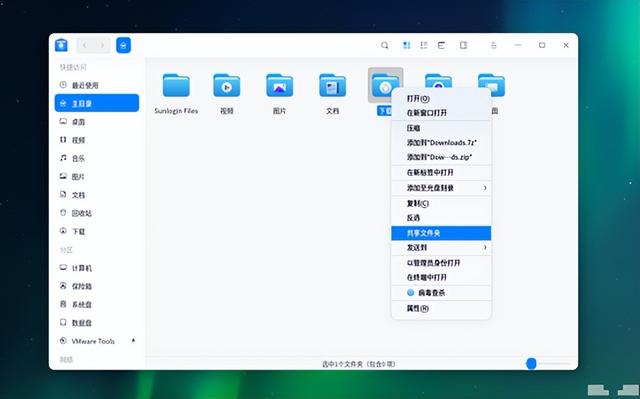Open 文档 in the sidebar

click(x=97, y=195)
